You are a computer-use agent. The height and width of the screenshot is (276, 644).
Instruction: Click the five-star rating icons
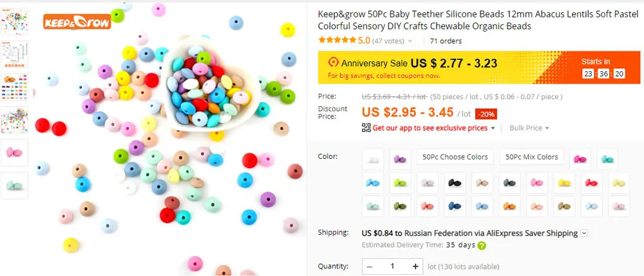[x=337, y=40]
